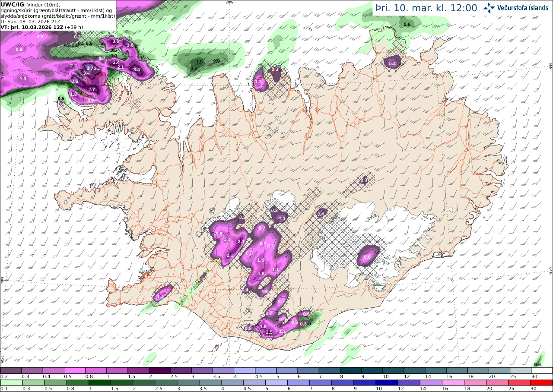This screenshot has height=392, width=553.
Task: Pick the snow legend swatch labeled 0.2
Action: click(11, 370)
